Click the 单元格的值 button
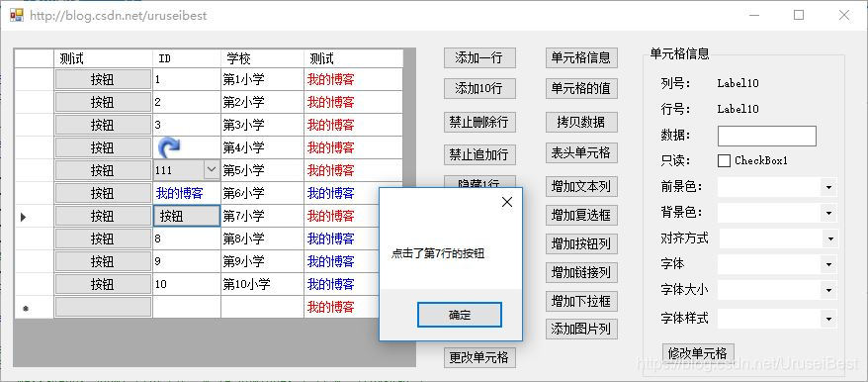Viewport: 868px width, 382px height. [581, 89]
